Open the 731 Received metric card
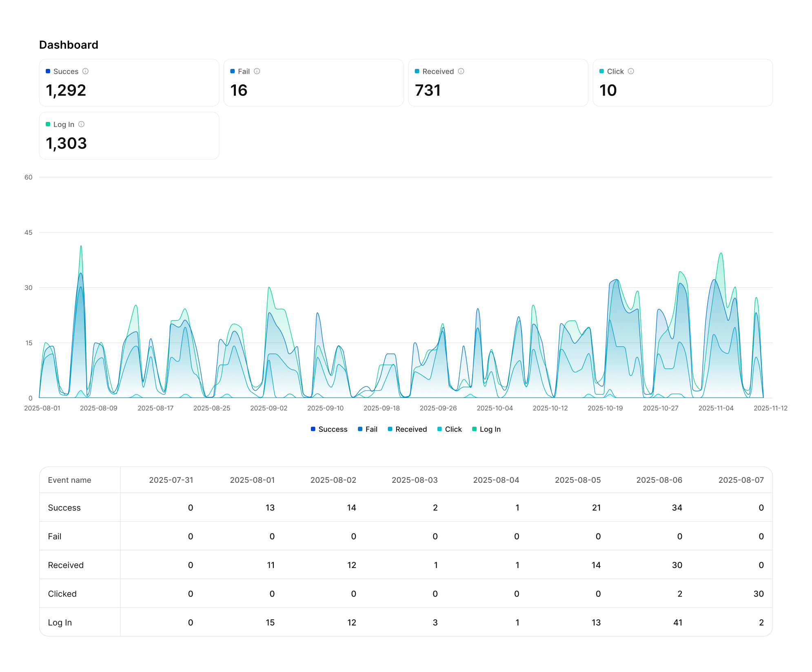The height and width of the screenshot is (672, 812). tap(498, 83)
